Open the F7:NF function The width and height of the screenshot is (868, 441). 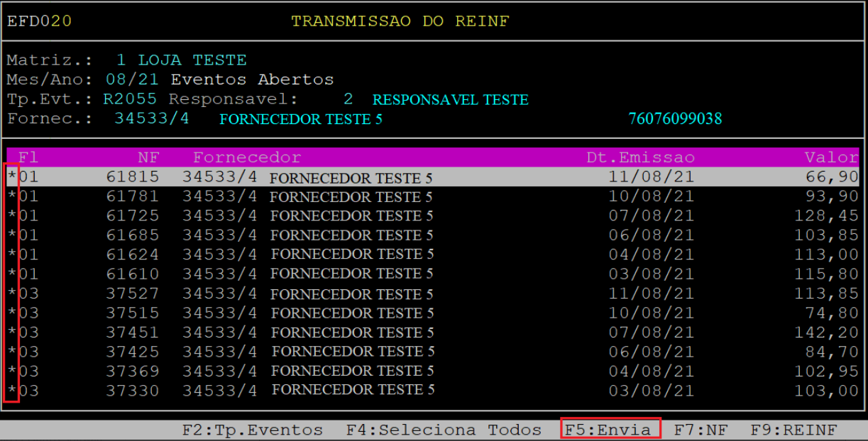pos(701,430)
